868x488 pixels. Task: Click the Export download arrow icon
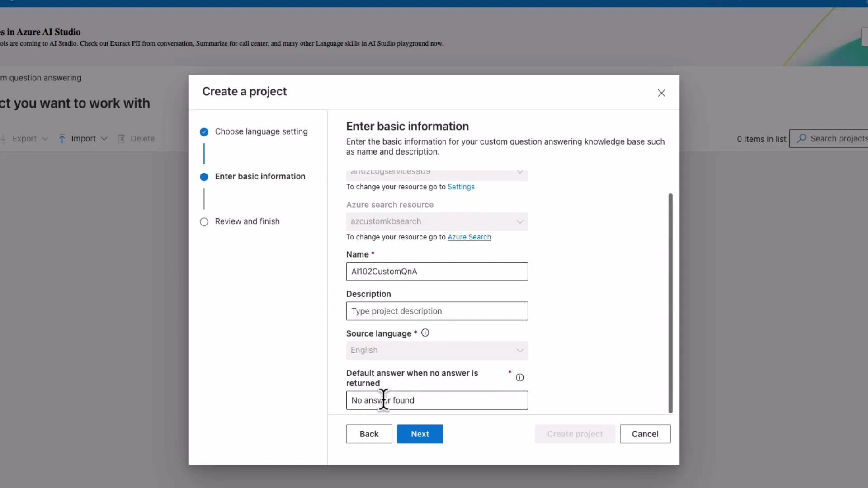[x=4, y=138]
